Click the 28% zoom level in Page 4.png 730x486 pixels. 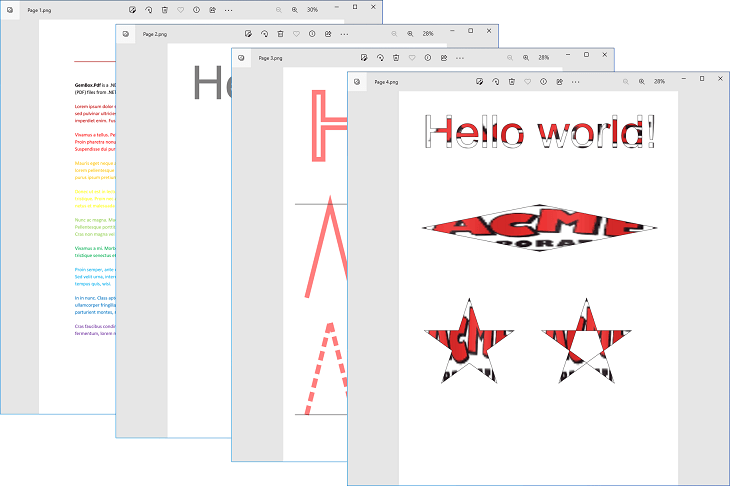(660, 81)
